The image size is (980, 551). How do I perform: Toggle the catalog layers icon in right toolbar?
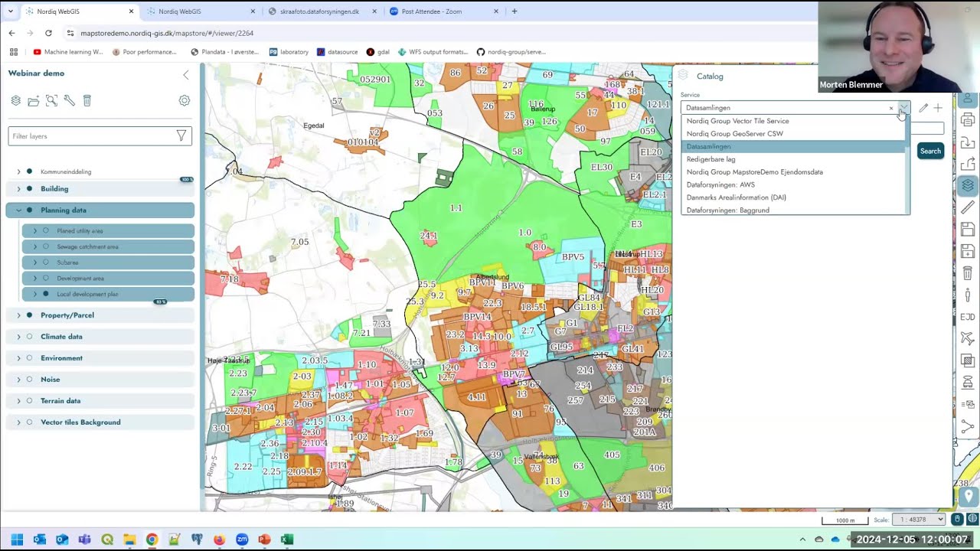(x=968, y=185)
